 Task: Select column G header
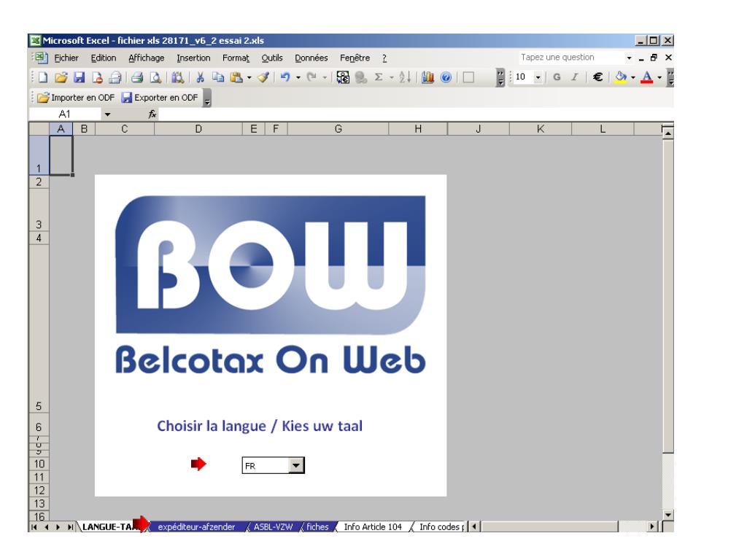tap(338, 129)
